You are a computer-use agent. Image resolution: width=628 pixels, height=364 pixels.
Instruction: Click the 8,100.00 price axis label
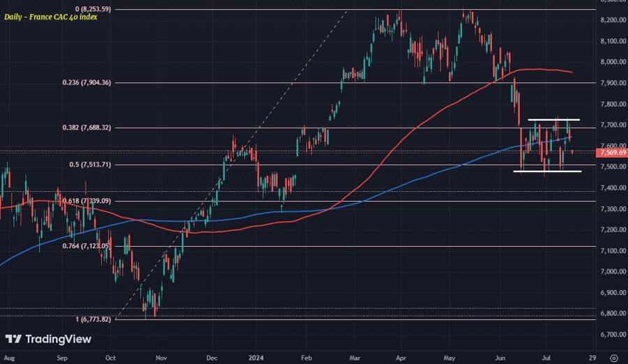(x=613, y=41)
